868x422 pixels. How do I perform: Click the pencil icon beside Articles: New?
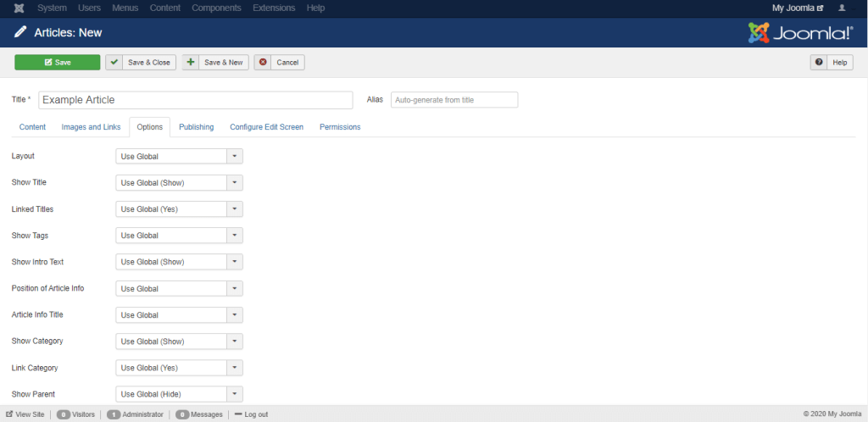click(x=20, y=33)
